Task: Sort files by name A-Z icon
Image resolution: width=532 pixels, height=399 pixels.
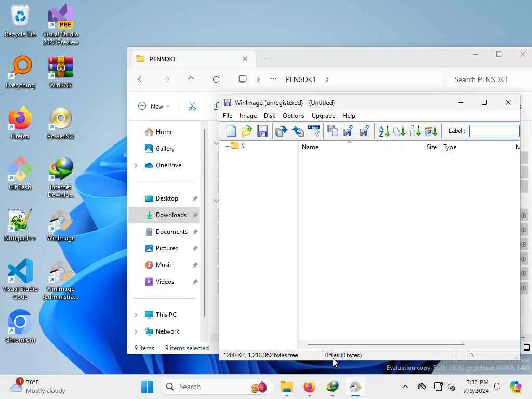Action: point(383,131)
